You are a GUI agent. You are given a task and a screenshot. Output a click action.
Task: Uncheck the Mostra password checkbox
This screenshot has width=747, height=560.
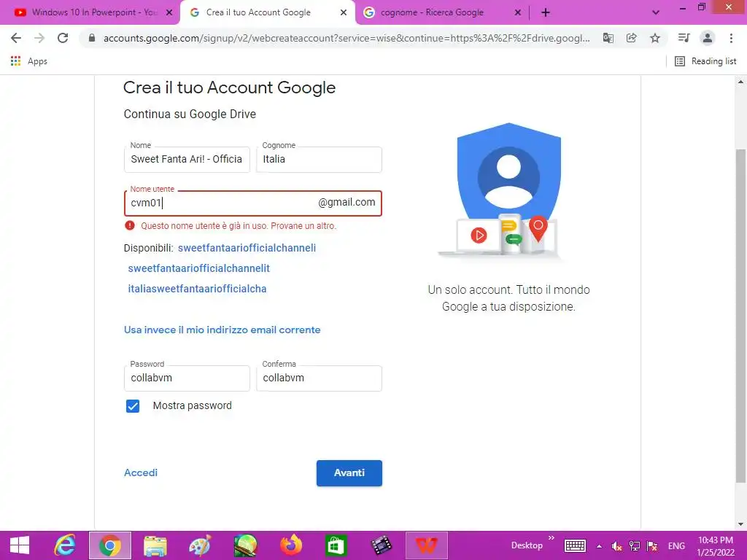133,406
